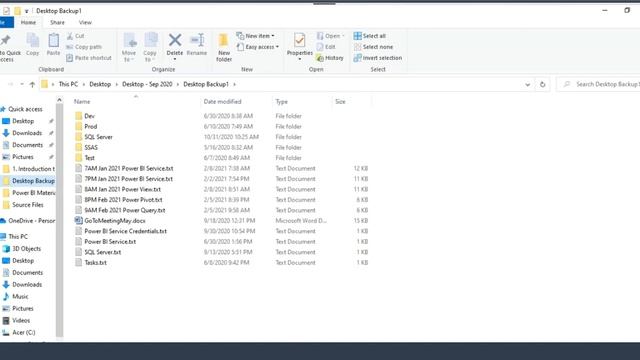Select 9AM Feb 2021 Power Query.txt

pos(120,211)
